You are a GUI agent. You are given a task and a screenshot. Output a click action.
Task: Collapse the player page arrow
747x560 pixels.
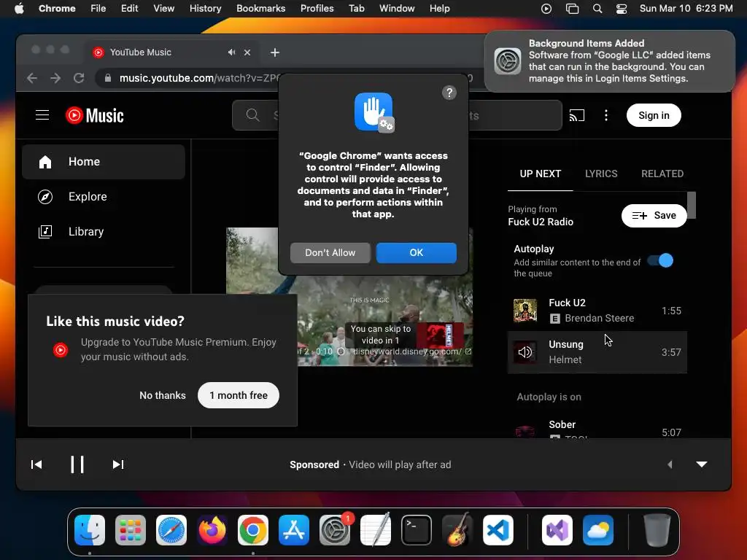[701, 464]
